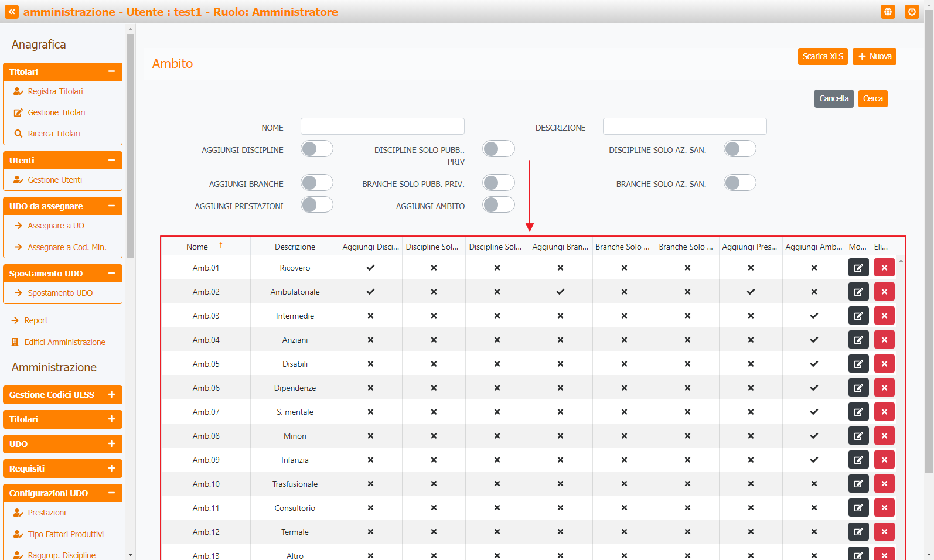
Task: Click the power logout icon
Action: [912, 12]
